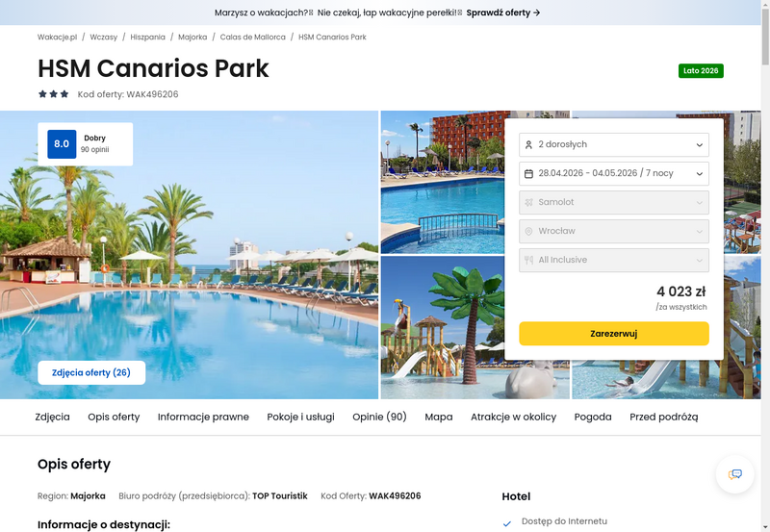Viewport: 770px width, 532px height.
Task: Click the three-star hotel rating icons
Action: [x=54, y=93]
